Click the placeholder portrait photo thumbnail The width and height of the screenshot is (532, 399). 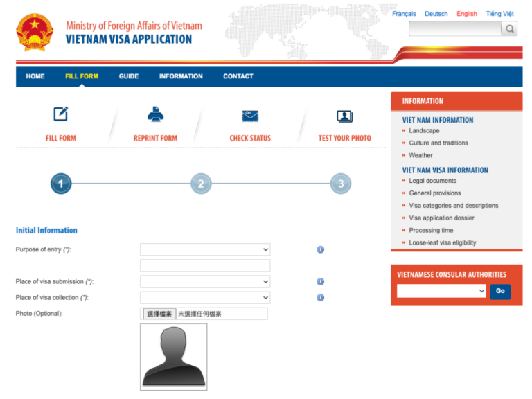coord(174,357)
